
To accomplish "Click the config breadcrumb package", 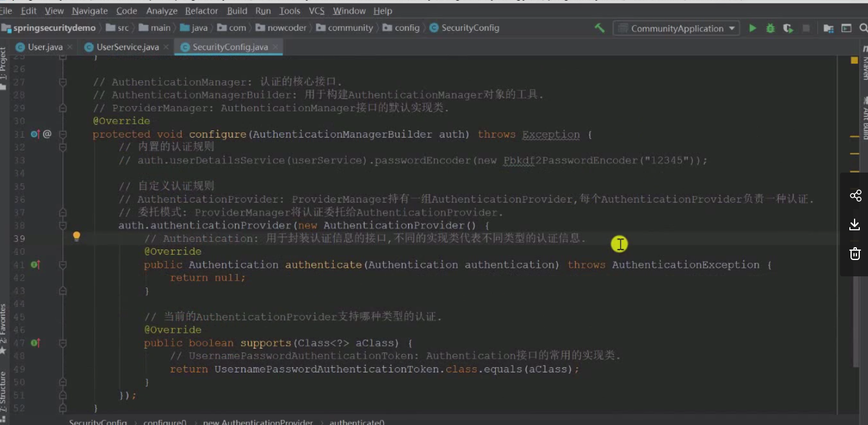I will click(x=401, y=28).
